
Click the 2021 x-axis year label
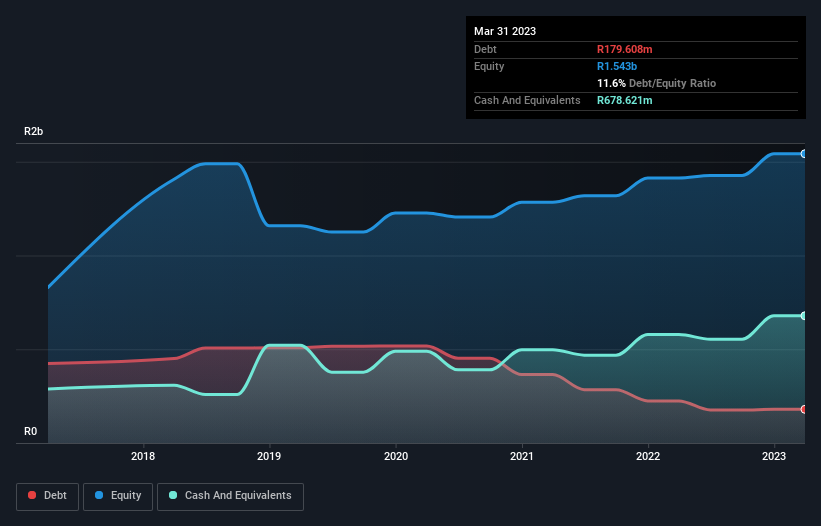pos(521,456)
